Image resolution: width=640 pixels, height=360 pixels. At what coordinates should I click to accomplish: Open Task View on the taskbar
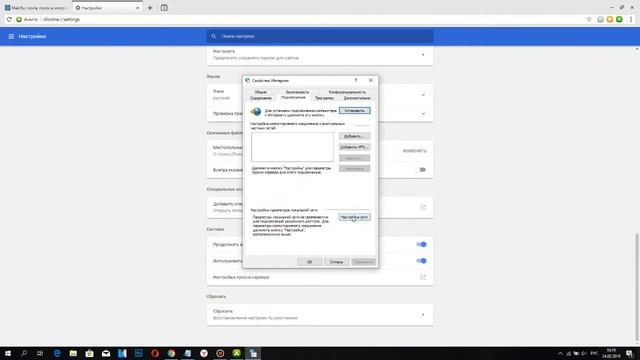[x=40, y=353]
